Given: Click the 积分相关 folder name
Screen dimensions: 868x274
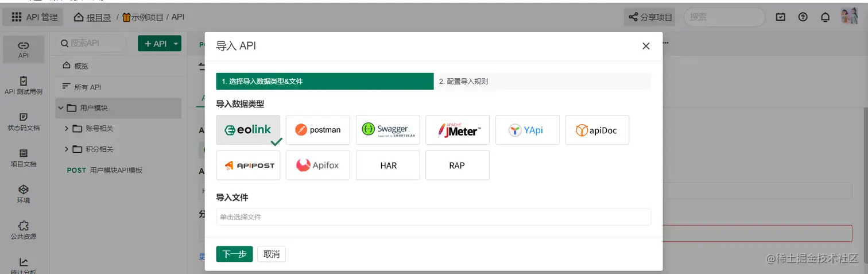Looking at the screenshot, I should click(99, 149).
